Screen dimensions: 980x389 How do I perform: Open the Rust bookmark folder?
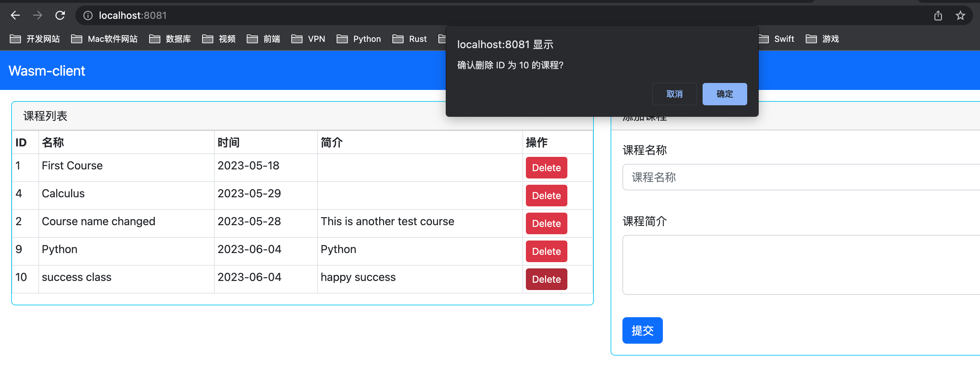[410, 39]
